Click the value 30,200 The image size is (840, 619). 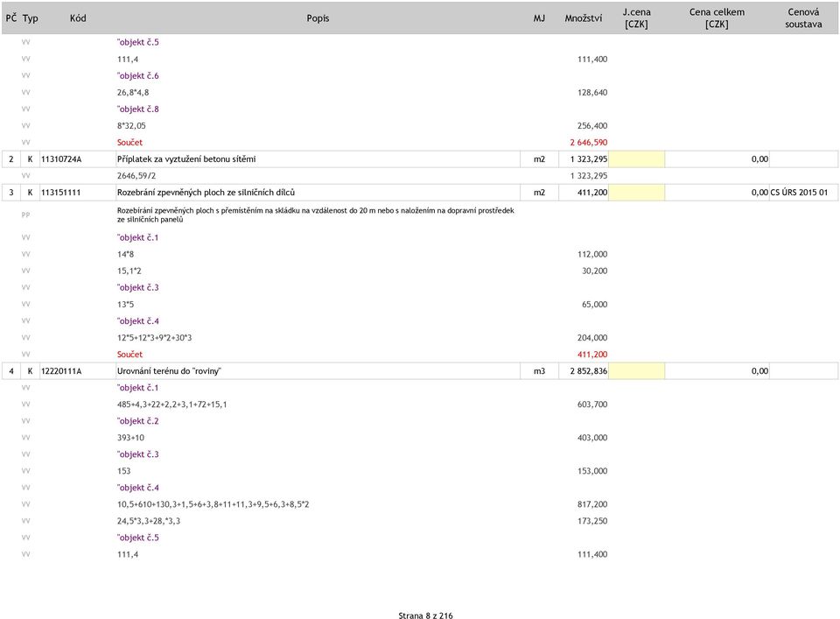tap(595, 271)
